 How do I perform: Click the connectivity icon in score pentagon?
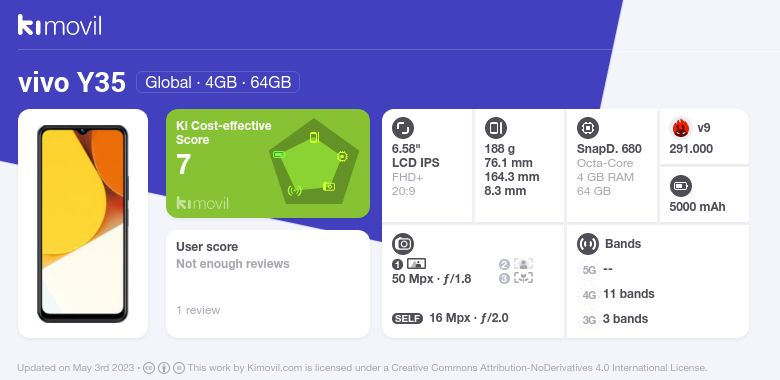pyautogui.click(x=295, y=190)
